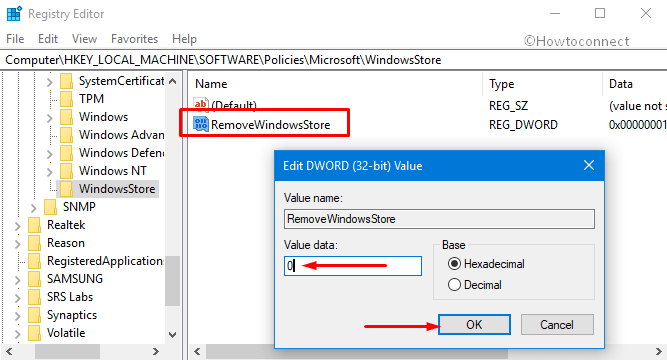This screenshot has height=360, width=667.
Task: Click the Windows Defender folder icon
Action: coord(66,153)
